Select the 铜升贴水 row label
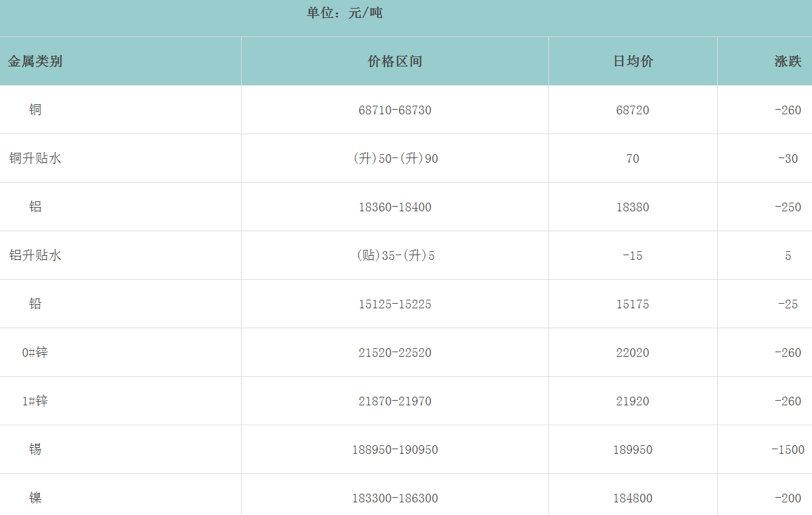This screenshot has height=515, width=812. (35, 158)
